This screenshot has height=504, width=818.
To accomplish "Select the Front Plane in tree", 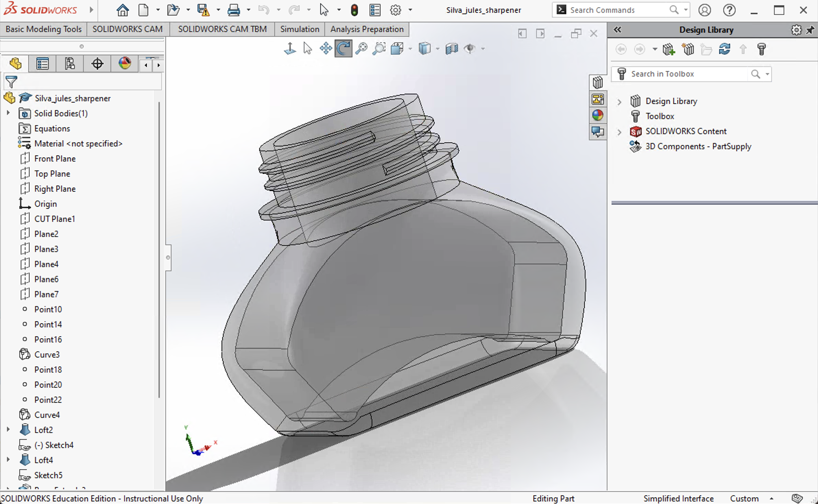I will pyautogui.click(x=55, y=159).
